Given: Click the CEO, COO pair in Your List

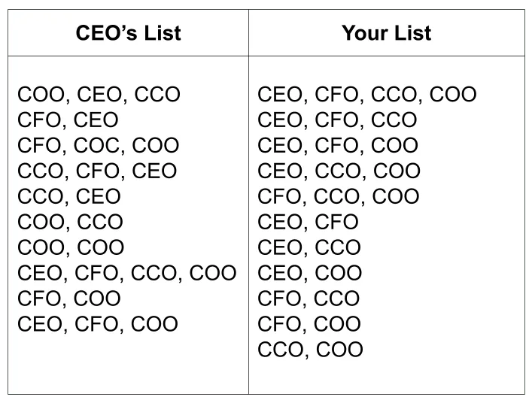Looking at the screenshot, I should [x=310, y=273].
